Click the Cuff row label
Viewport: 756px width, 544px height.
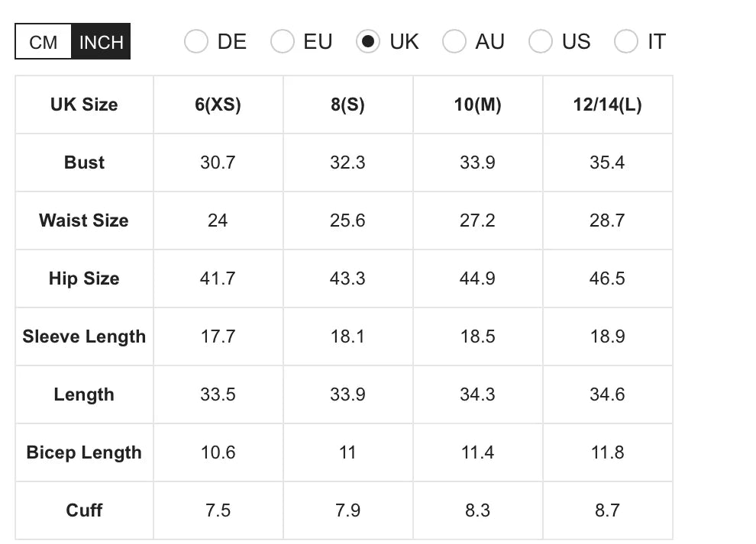(84, 510)
